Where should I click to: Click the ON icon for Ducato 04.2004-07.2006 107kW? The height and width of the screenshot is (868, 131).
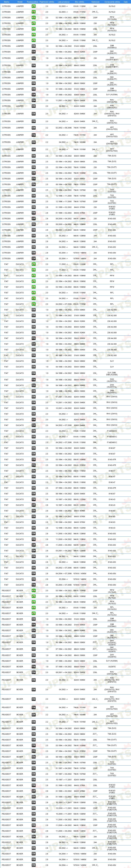pyautogui.click(x=34, y=573)
